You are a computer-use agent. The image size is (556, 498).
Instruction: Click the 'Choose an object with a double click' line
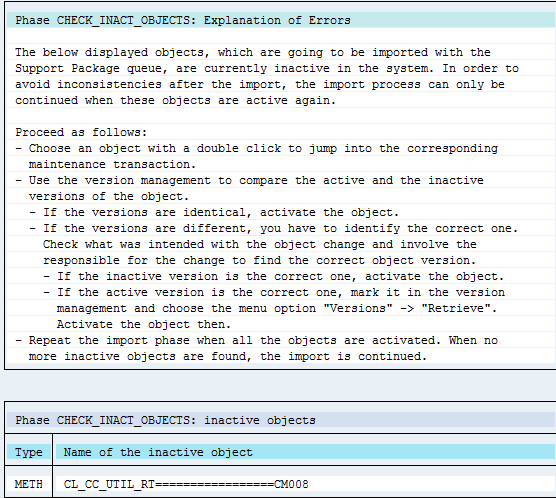pyautogui.click(x=256, y=148)
